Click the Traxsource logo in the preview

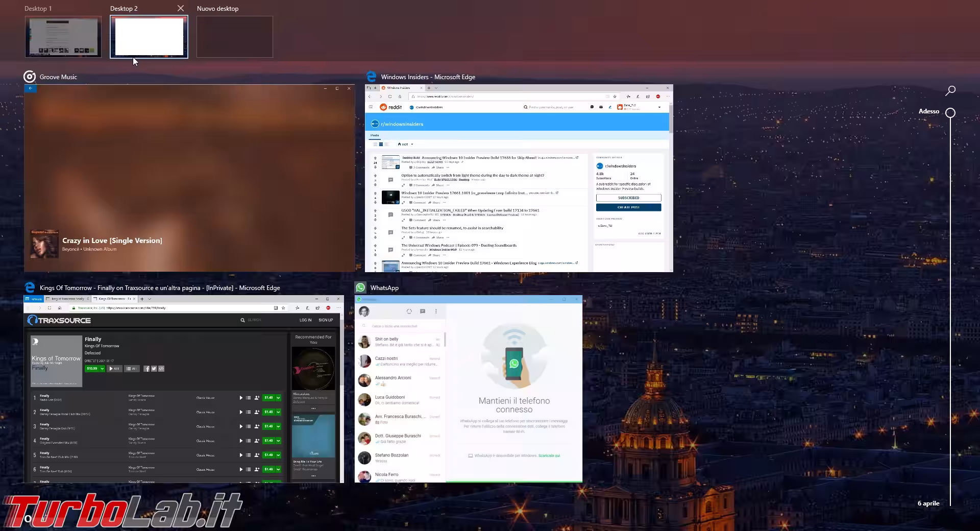(59, 320)
